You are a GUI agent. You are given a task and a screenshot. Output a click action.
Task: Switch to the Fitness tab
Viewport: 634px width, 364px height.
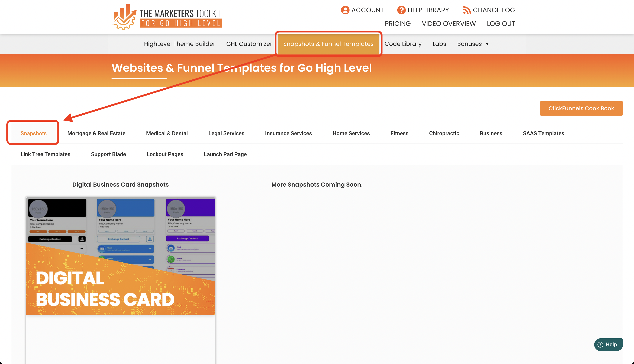pos(399,133)
